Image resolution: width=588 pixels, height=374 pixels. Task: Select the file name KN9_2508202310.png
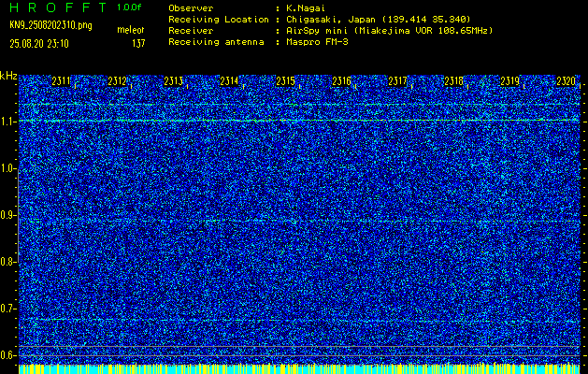point(50,25)
